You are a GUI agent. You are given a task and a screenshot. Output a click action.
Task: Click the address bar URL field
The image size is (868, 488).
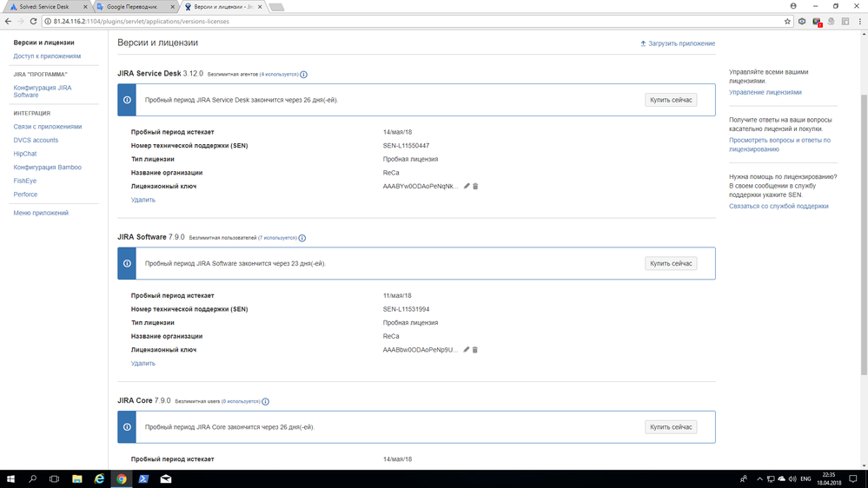(x=413, y=22)
